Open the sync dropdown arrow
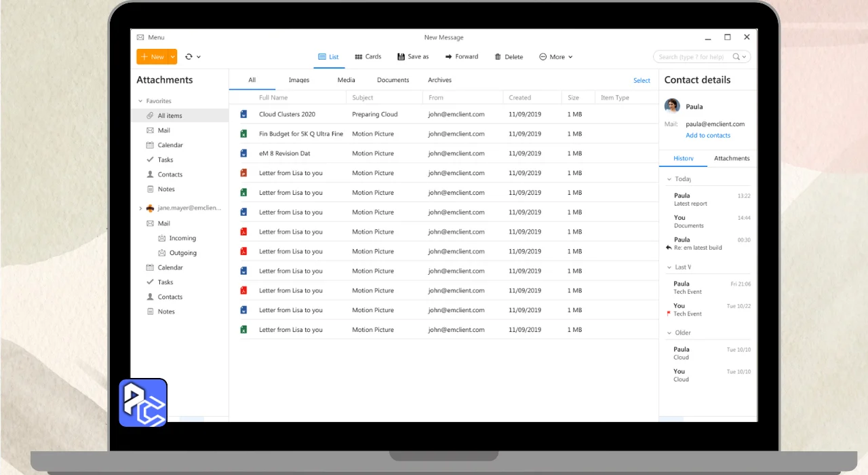 tap(199, 57)
